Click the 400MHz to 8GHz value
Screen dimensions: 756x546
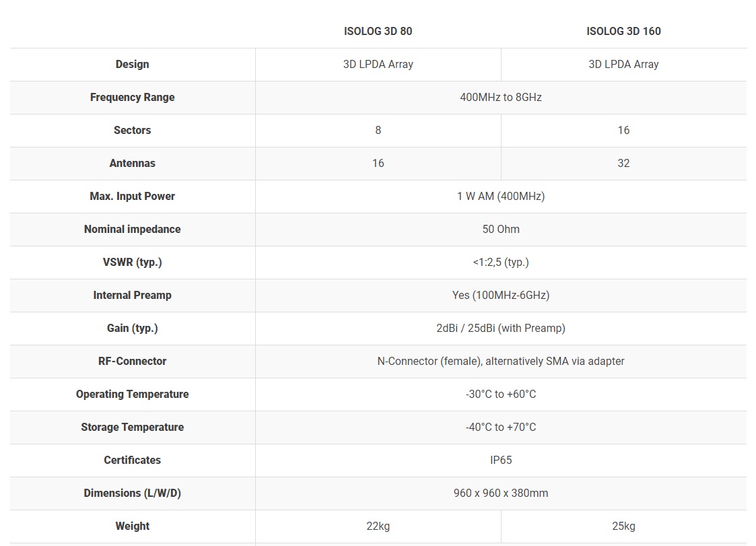click(x=501, y=97)
